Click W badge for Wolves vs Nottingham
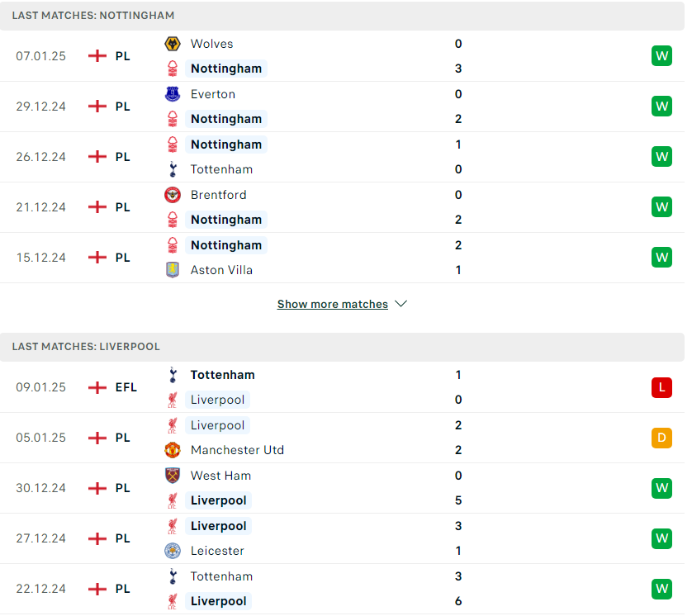This screenshot has width=692, height=616. click(x=661, y=56)
